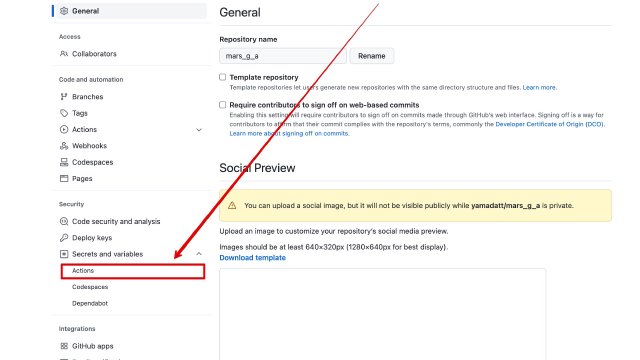Open the Webhooks icon

click(64, 146)
